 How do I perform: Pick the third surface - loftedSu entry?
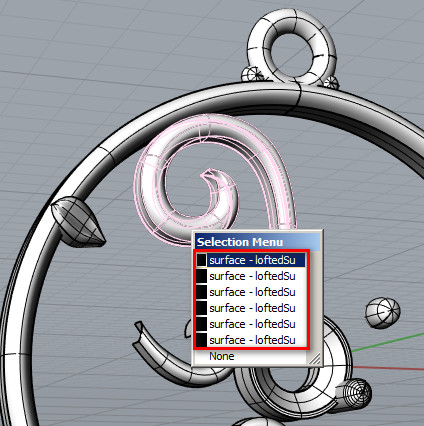251,292
